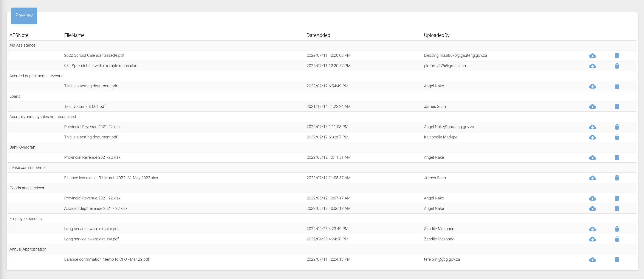Delete Long service award circular added 4:24:38 PM
The height and width of the screenshot is (279, 644).
pos(617,239)
